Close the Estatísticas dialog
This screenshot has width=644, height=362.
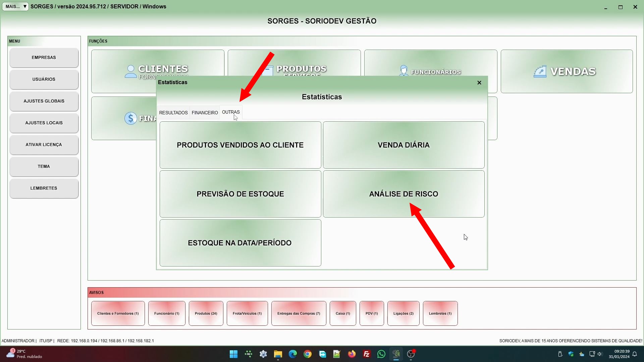pos(479,82)
